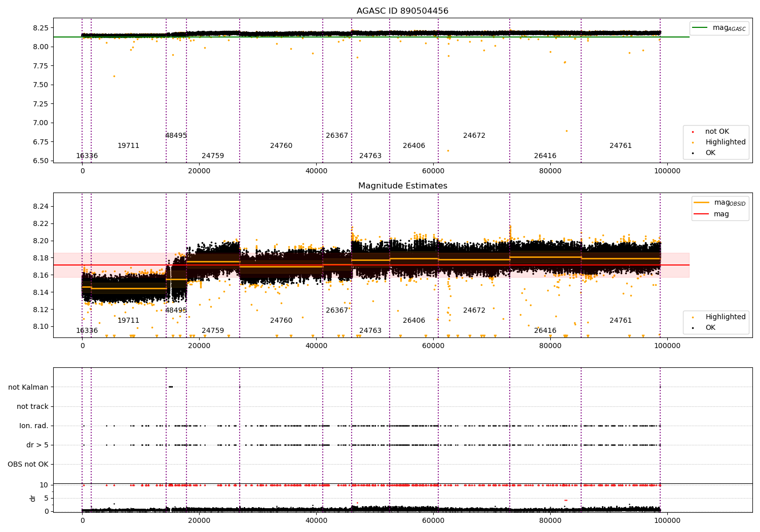Click the 7.50 y-tick in the top plot
Image resolution: width=760 pixels, height=532 pixels.
pos(41,85)
